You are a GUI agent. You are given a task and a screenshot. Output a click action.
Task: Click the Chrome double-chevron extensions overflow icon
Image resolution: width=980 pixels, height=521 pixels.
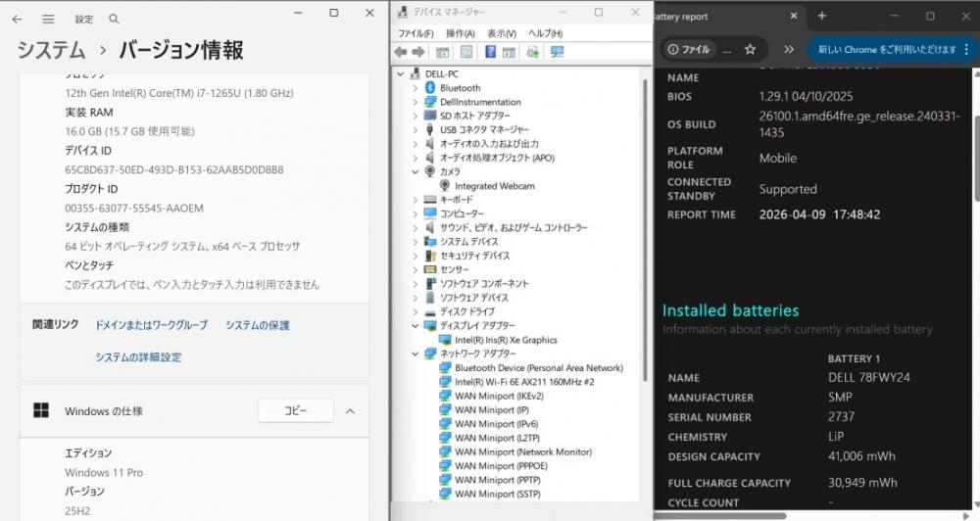coord(789,49)
